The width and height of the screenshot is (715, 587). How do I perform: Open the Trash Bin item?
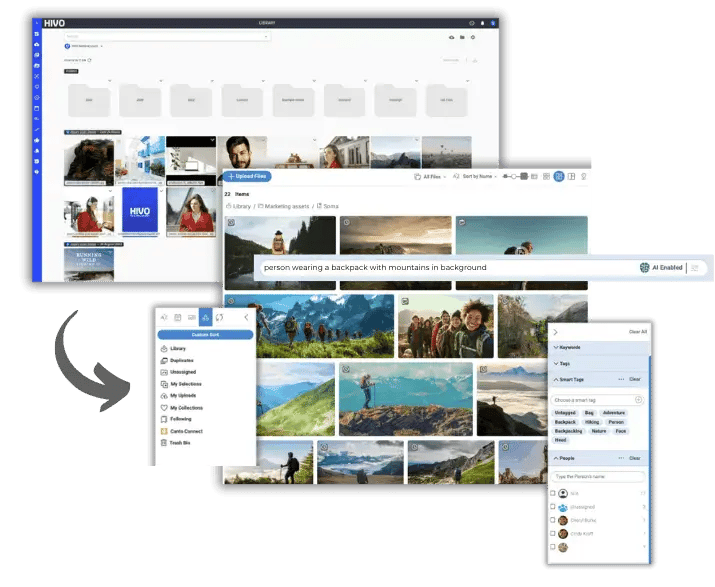click(x=179, y=442)
